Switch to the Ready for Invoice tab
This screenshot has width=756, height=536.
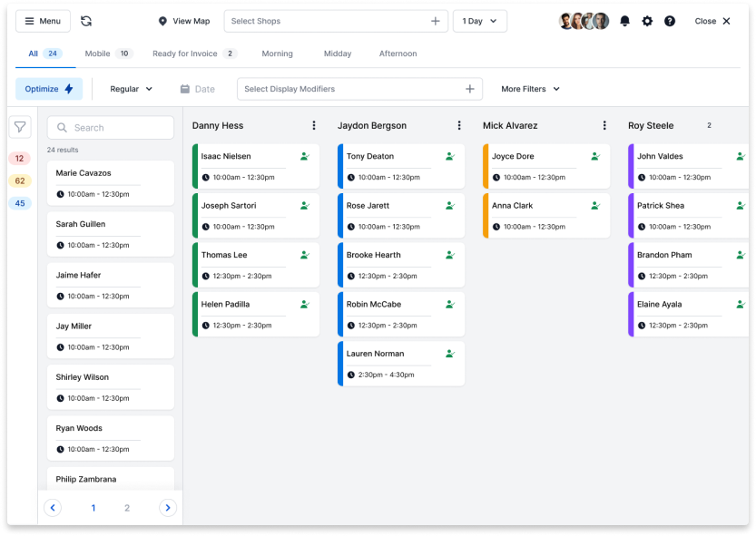pyautogui.click(x=193, y=54)
